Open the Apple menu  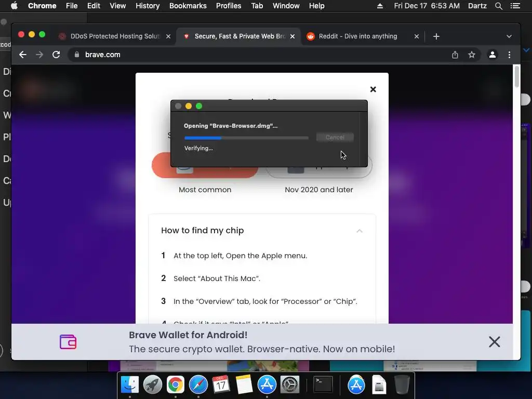[x=14, y=6]
